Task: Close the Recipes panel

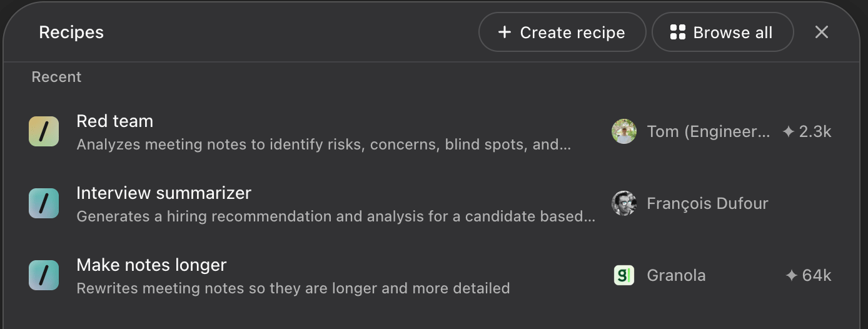Action: coord(822,32)
